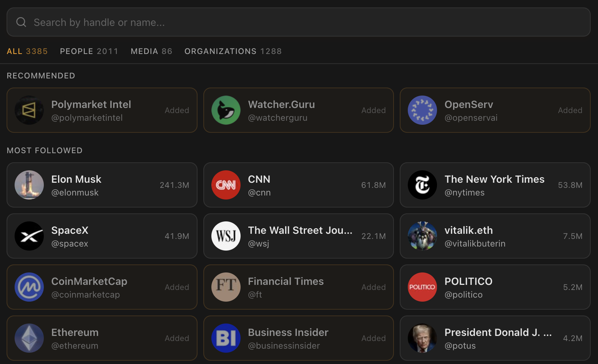598x364 pixels.
Task: Open The Wall Street Jou... name
Action: pos(300,230)
